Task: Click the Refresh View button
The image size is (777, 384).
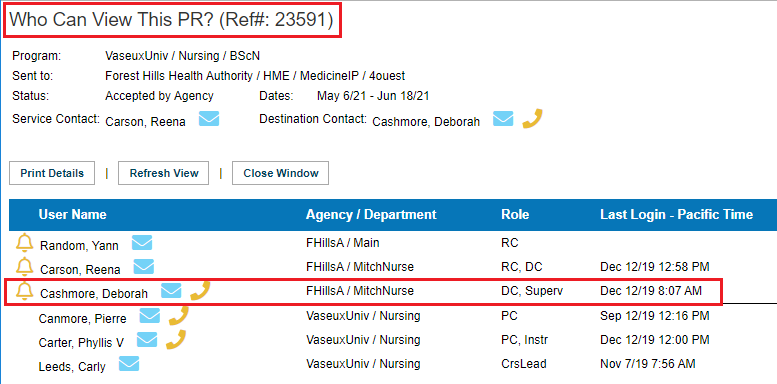Action: [x=164, y=173]
